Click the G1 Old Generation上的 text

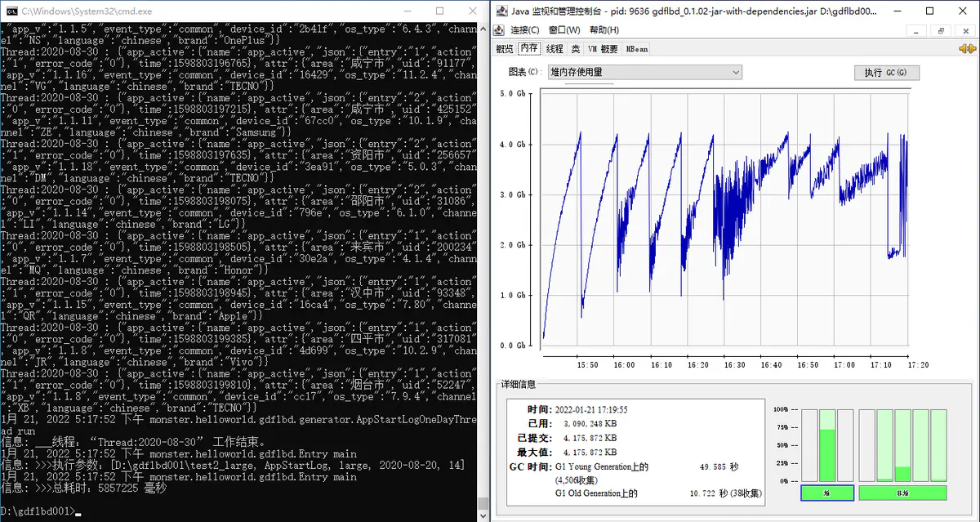click(x=596, y=493)
